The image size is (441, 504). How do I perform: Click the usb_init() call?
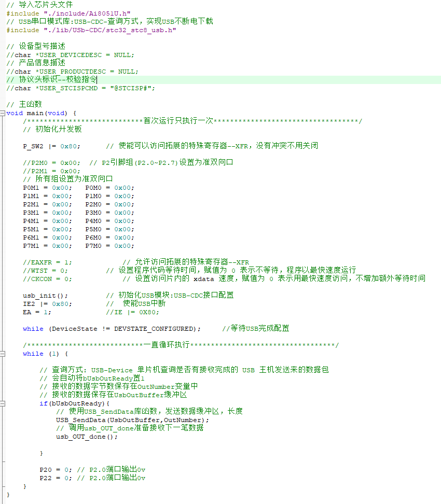pos(45,296)
